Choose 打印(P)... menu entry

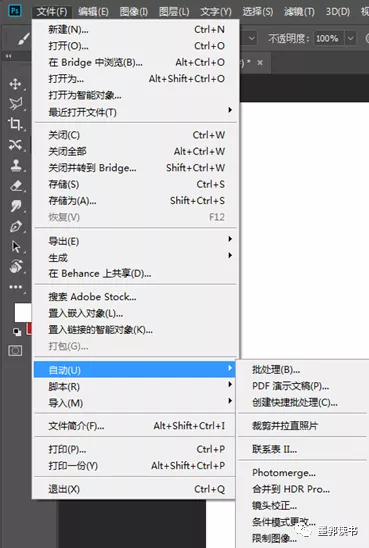(136, 449)
